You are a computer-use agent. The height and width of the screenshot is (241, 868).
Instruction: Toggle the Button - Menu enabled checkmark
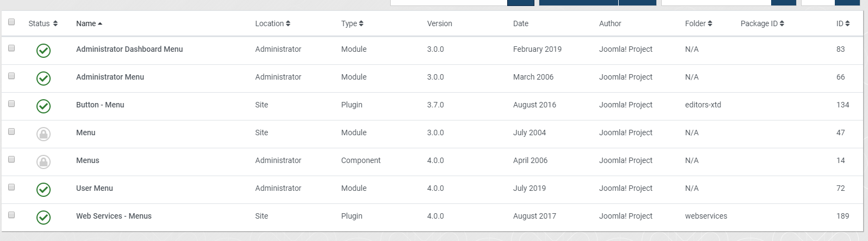44,106
